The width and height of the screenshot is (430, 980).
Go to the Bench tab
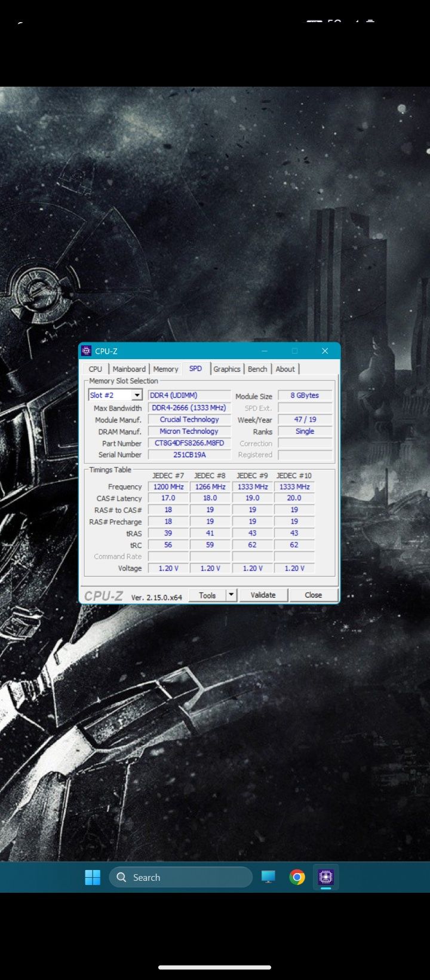257,369
